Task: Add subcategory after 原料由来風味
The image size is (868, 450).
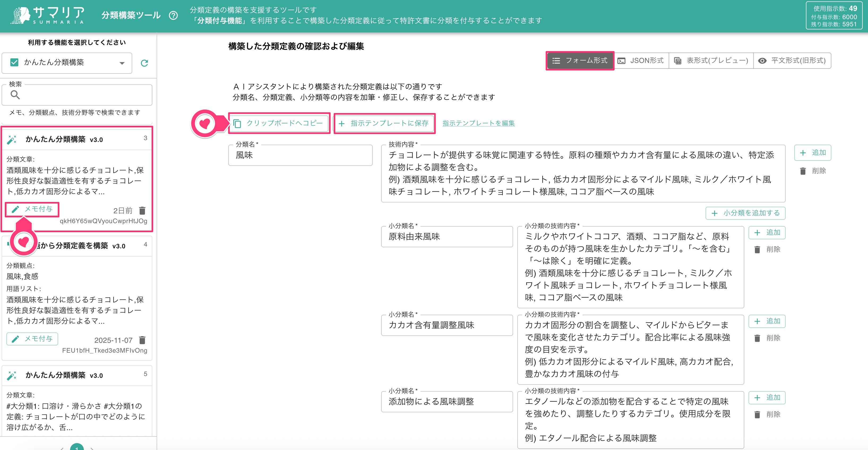Action: coord(767,233)
